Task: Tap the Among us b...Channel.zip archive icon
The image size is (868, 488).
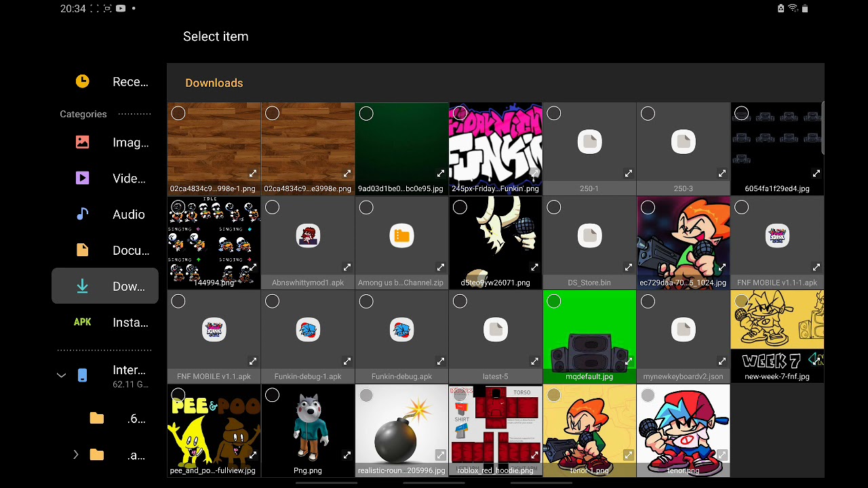Action: [401, 236]
